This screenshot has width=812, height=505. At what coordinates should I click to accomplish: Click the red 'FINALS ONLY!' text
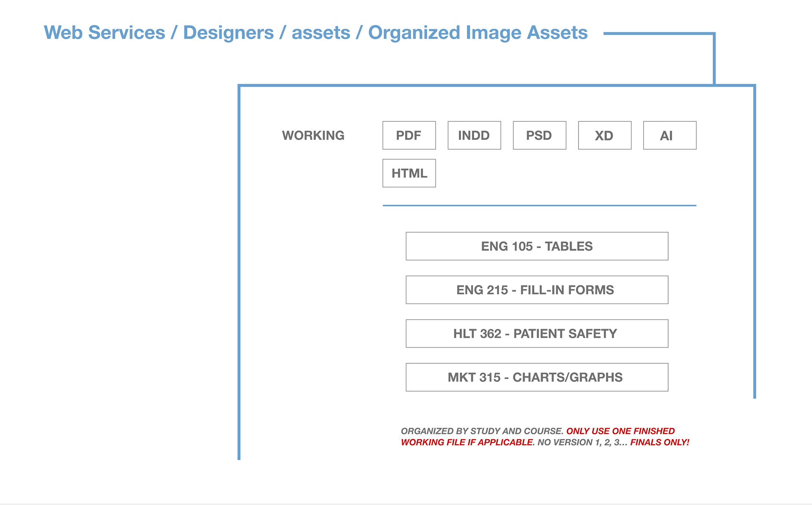[x=659, y=442]
